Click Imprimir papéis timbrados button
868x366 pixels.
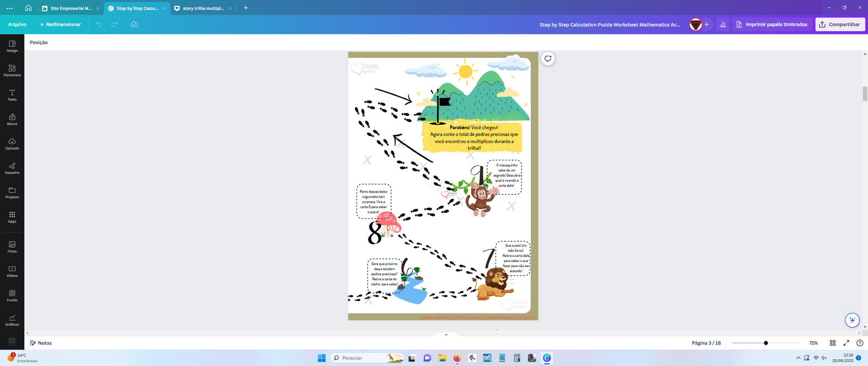tap(772, 24)
